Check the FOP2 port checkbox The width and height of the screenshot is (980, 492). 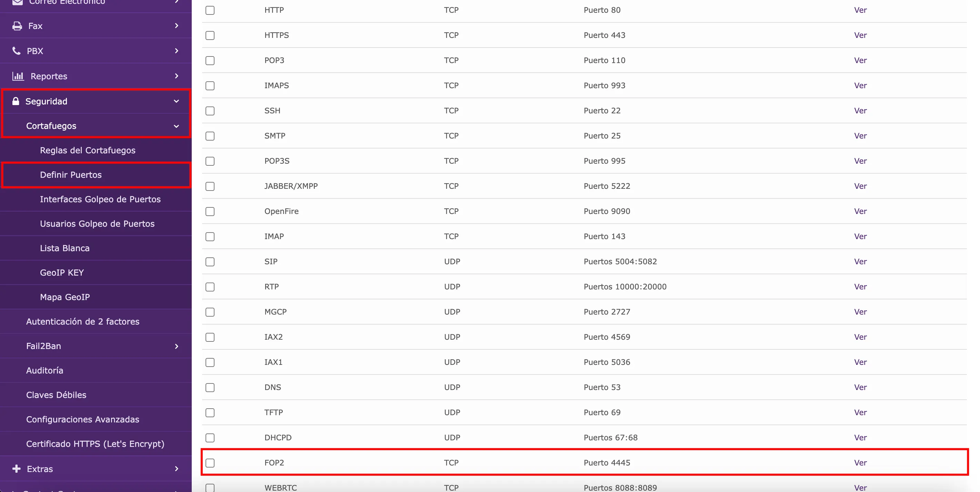click(210, 463)
